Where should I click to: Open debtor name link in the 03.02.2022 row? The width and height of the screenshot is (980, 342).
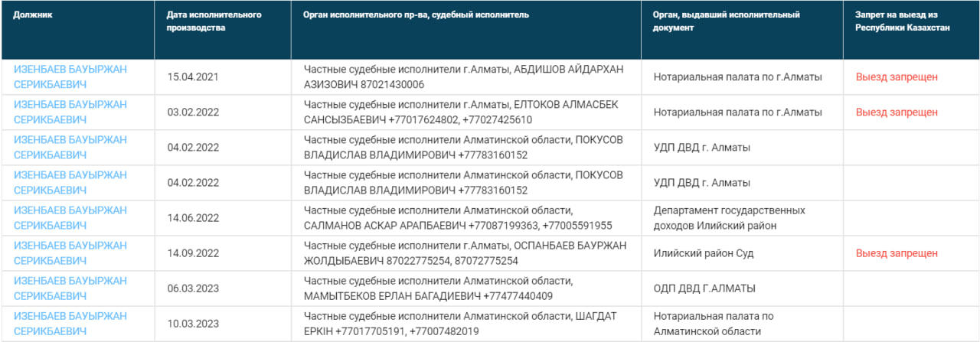pos(70,112)
